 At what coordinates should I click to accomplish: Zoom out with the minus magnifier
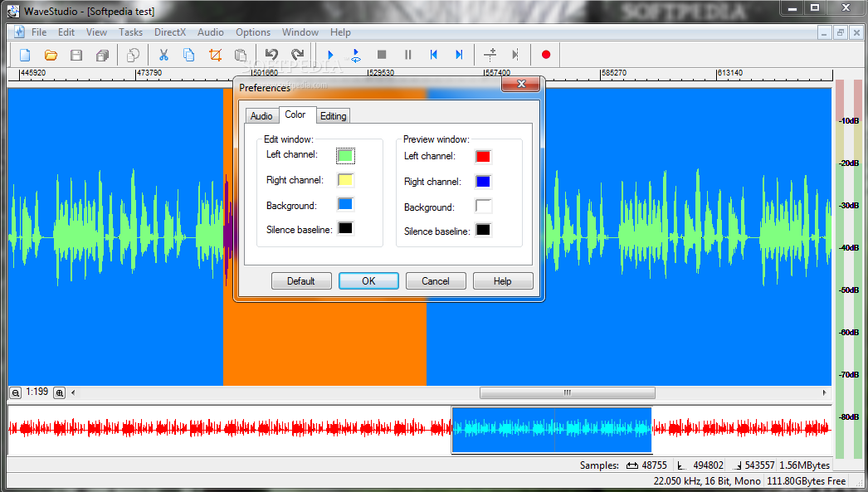click(x=16, y=393)
